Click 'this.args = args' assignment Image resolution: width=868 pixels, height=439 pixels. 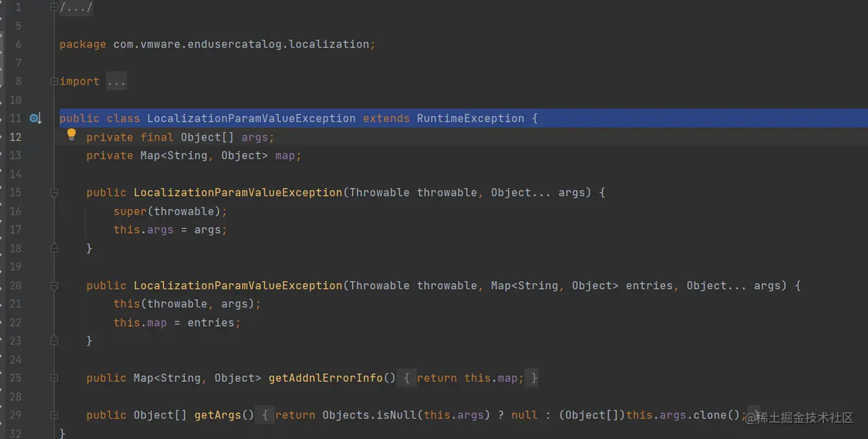click(167, 230)
